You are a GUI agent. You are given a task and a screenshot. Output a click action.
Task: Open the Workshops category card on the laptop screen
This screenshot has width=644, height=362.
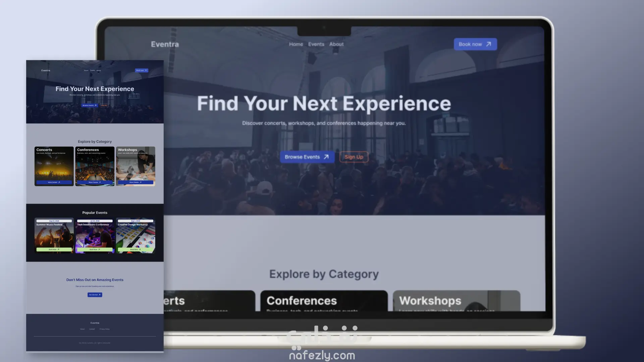coord(457,301)
